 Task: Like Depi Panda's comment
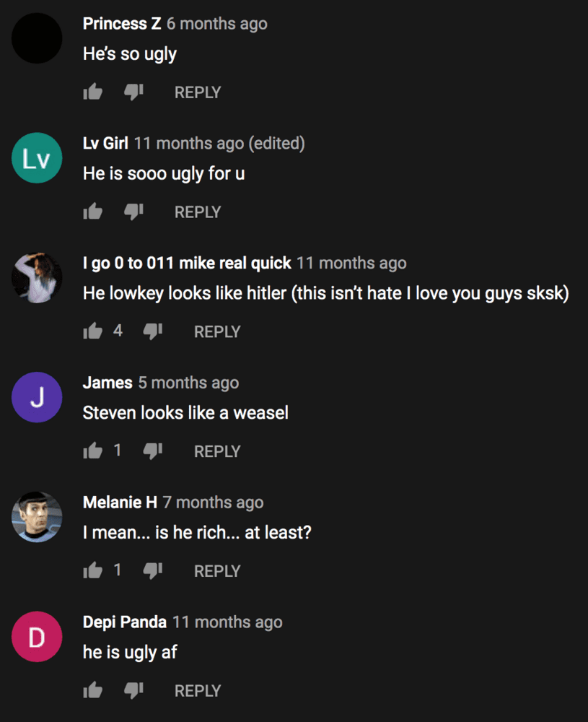coord(92,690)
